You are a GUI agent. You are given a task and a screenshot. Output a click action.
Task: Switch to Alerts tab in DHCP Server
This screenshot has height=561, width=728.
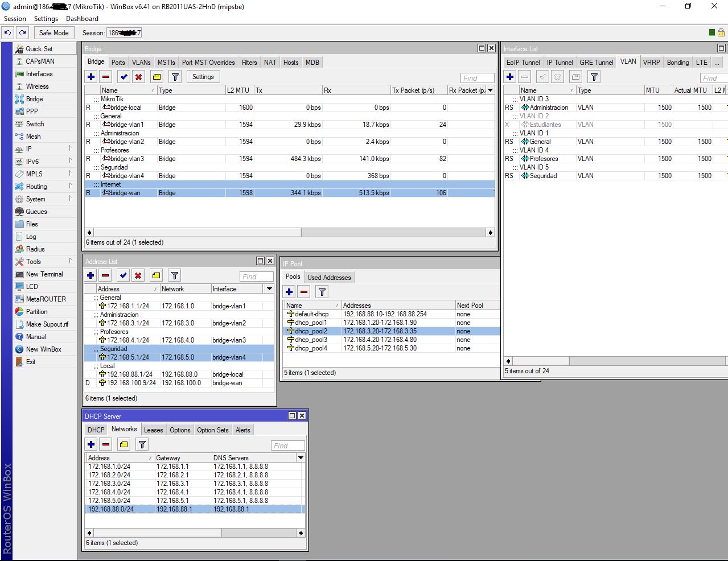243,430
